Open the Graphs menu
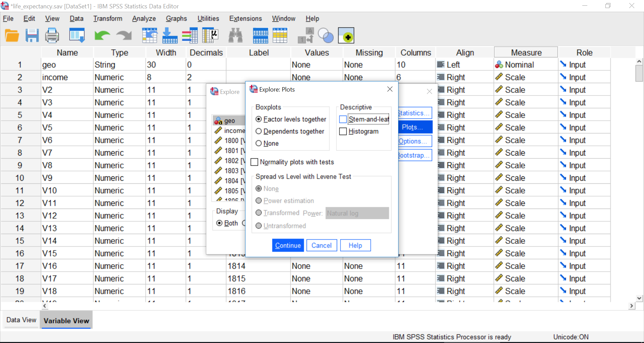 (176, 18)
